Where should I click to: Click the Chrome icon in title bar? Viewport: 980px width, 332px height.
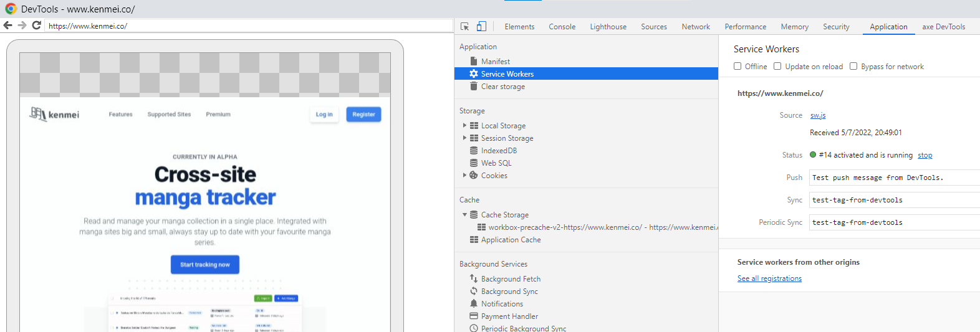pyautogui.click(x=11, y=9)
